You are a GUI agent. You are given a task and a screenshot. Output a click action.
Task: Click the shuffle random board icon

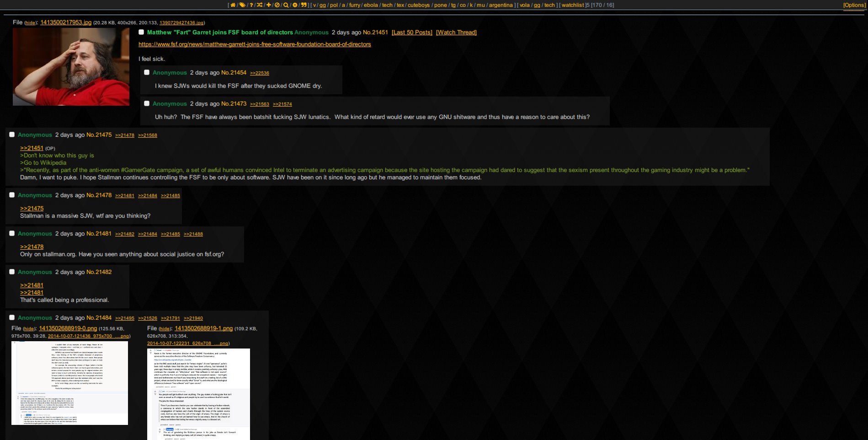pos(260,5)
